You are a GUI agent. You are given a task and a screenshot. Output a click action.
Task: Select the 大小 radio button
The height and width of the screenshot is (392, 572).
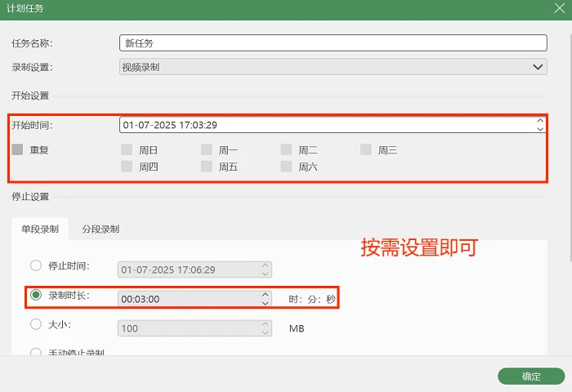tap(36, 324)
